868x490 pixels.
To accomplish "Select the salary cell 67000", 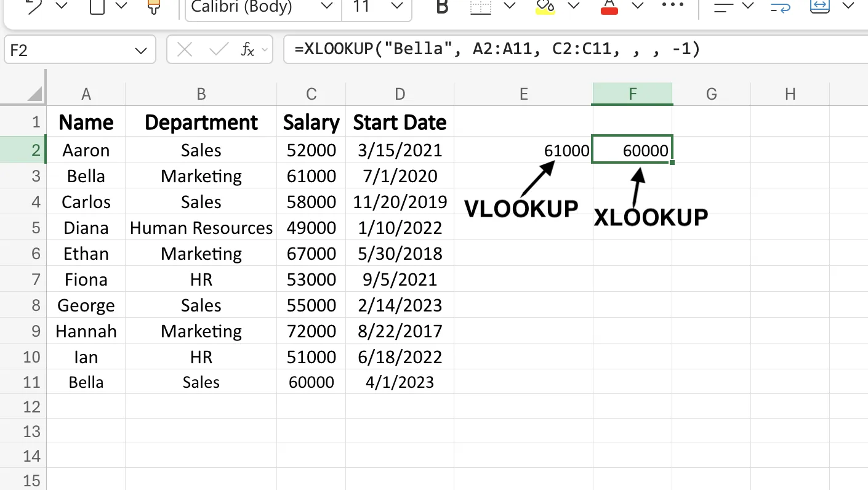I will pyautogui.click(x=311, y=254).
